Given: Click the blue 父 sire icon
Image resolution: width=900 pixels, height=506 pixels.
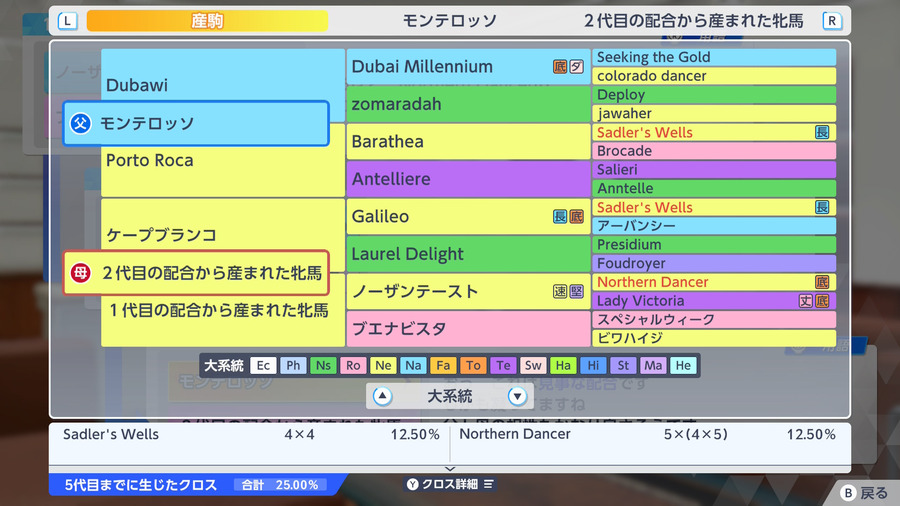Looking at the screenshot, I should [x=80, y=123].
